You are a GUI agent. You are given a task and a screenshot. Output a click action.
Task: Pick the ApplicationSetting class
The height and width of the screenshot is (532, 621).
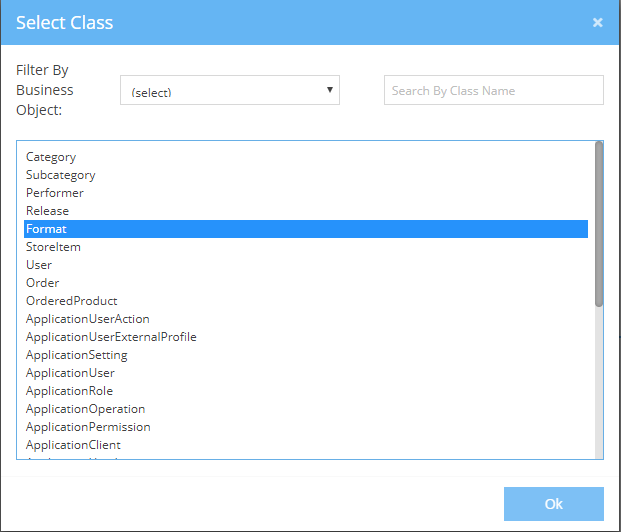77,355
